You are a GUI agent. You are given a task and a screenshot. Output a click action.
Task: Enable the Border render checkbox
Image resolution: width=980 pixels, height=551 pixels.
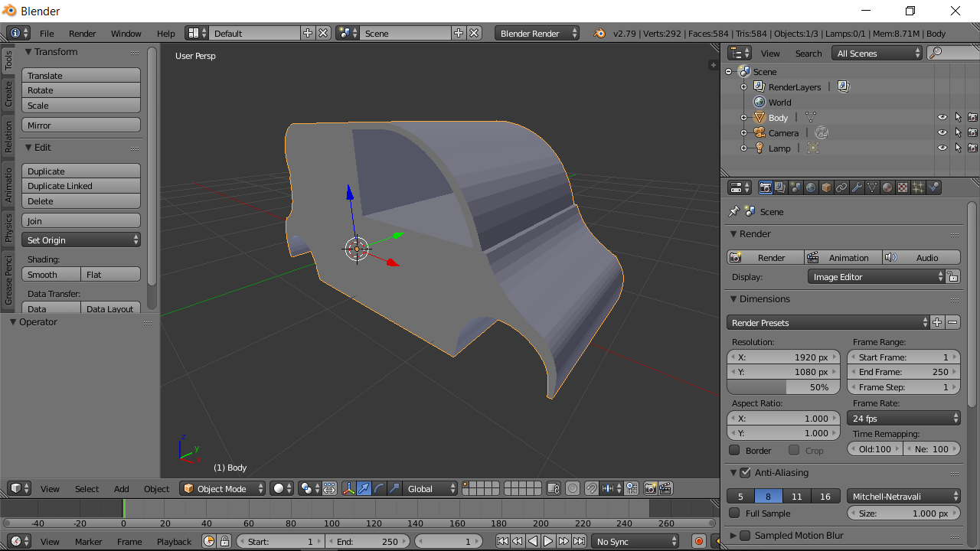point(734,450)
